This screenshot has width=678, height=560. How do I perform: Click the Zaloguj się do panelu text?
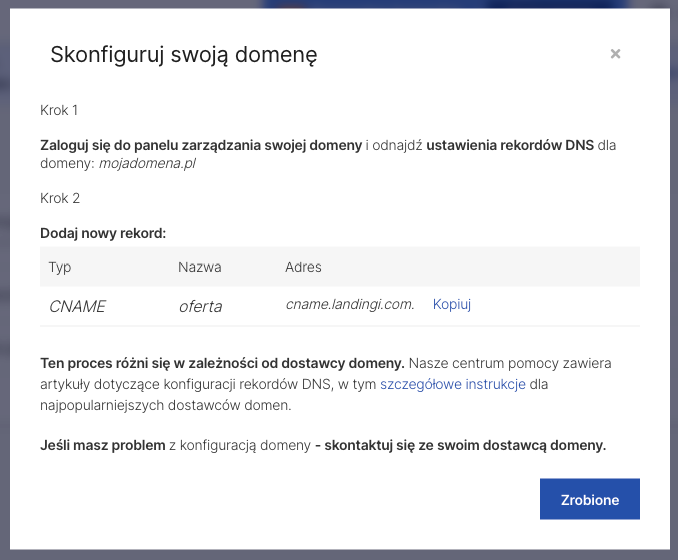[x=109, y=145]
